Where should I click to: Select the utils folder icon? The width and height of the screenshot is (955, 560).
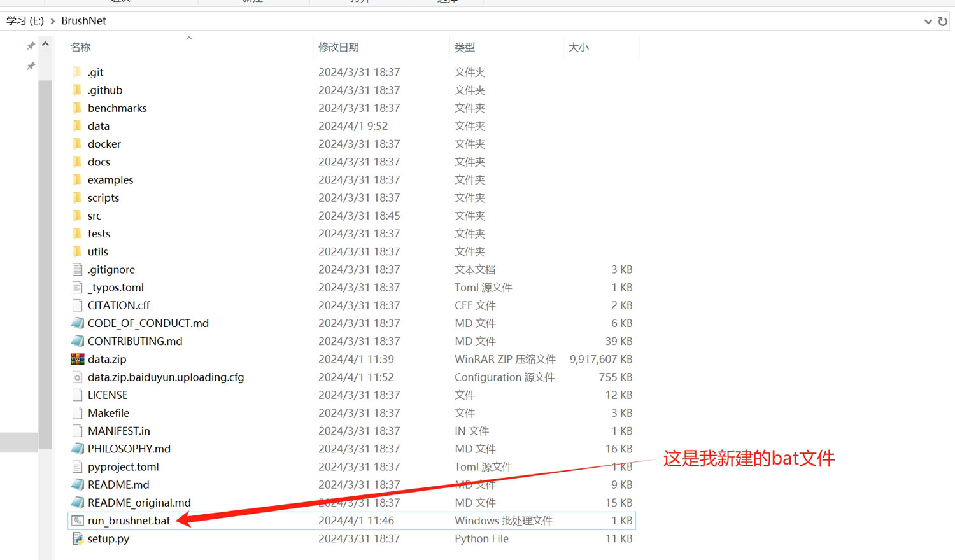pos(77,251)
